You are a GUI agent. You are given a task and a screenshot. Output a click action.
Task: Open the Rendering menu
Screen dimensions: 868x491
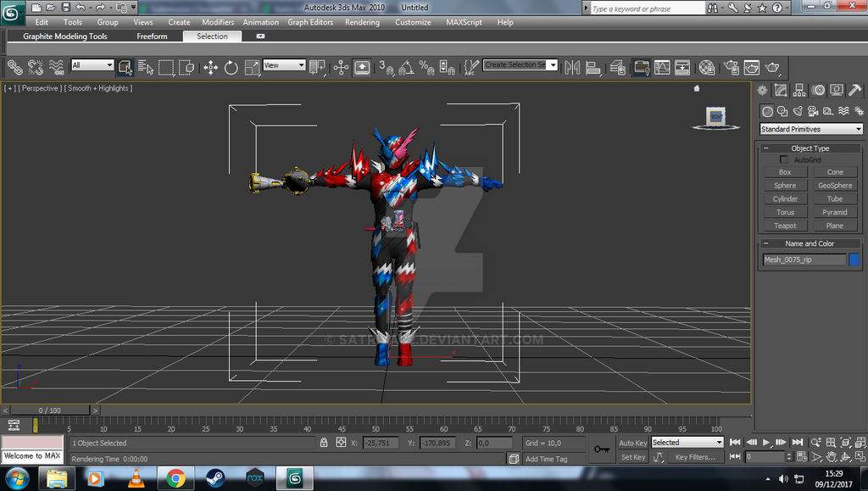click(x=362, y=22)
